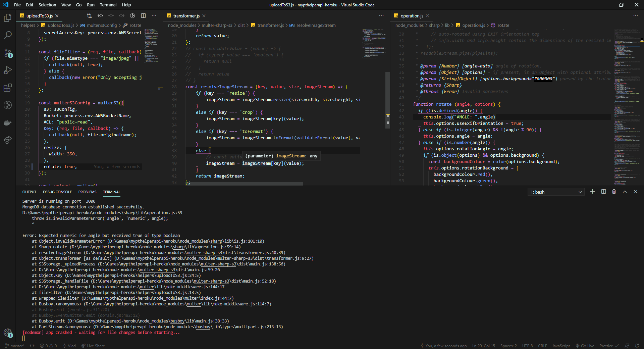Close the bottom terminal panel

(636, 192)
